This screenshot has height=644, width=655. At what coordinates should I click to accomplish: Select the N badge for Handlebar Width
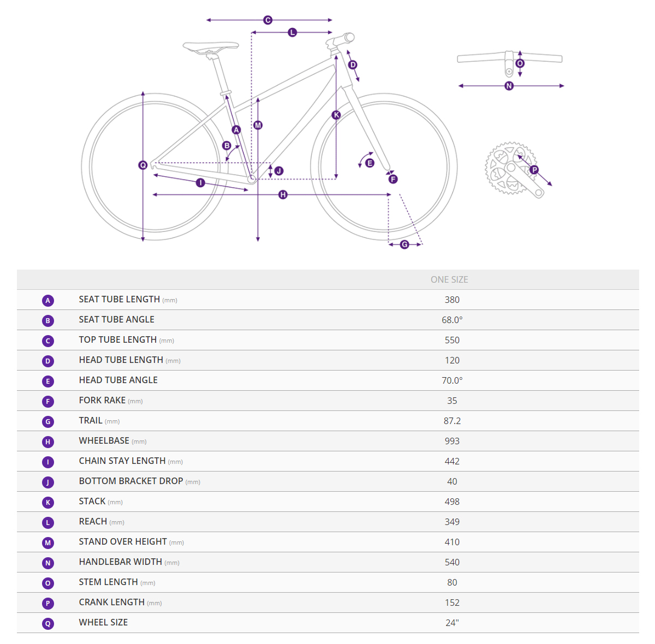48,563
